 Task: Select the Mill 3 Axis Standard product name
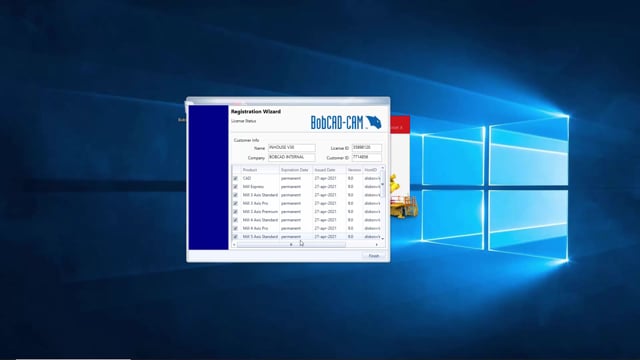click(260, 195)
